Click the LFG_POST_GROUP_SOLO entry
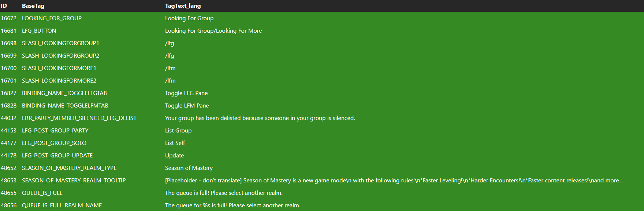The image size is (644, 211). [x=54, y=143]
